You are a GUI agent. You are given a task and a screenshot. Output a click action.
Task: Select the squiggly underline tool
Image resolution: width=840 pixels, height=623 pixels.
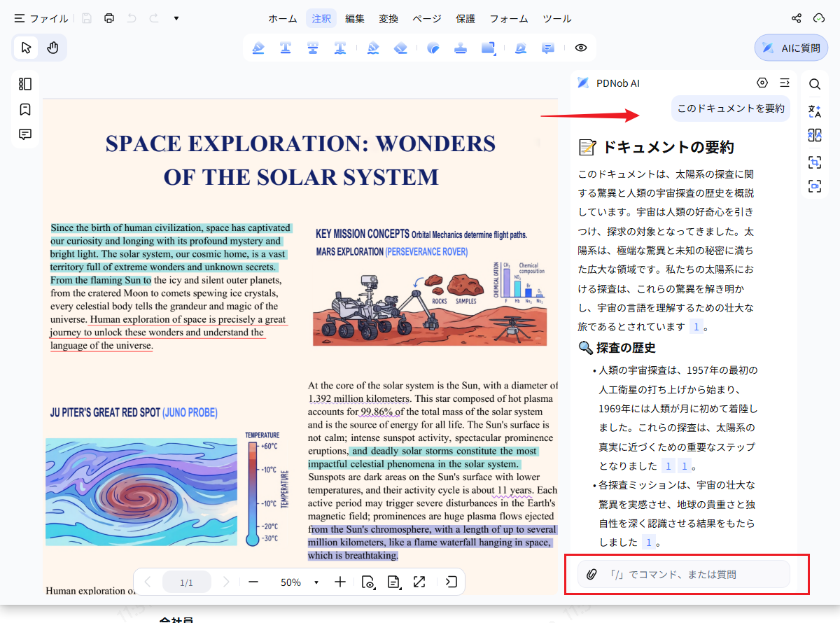tap(340, 48)
